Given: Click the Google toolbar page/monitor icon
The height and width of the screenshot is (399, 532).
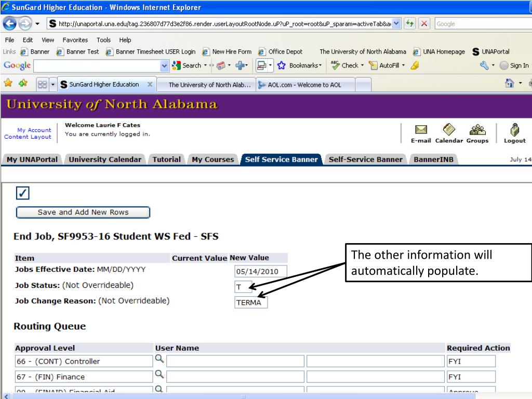Looking at the screenshot, I should [x=262, y=65].
